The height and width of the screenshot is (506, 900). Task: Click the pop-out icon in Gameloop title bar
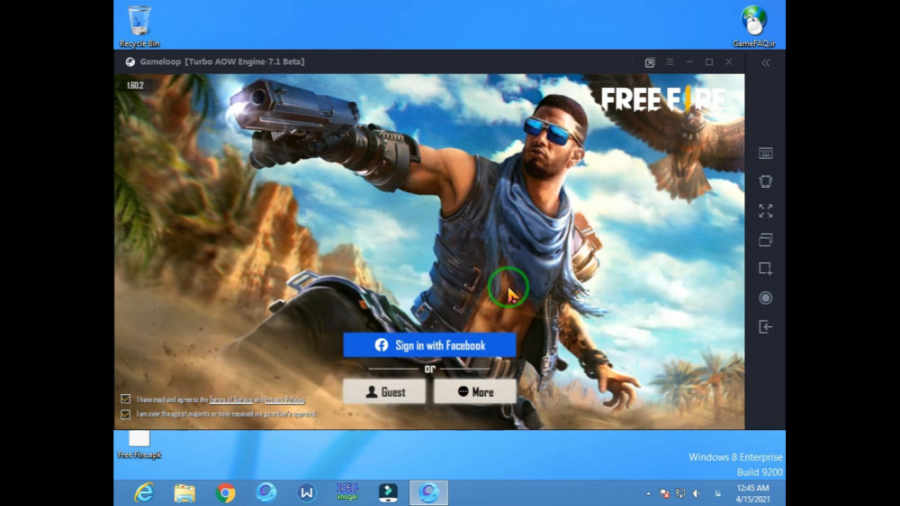click(649, 62)
